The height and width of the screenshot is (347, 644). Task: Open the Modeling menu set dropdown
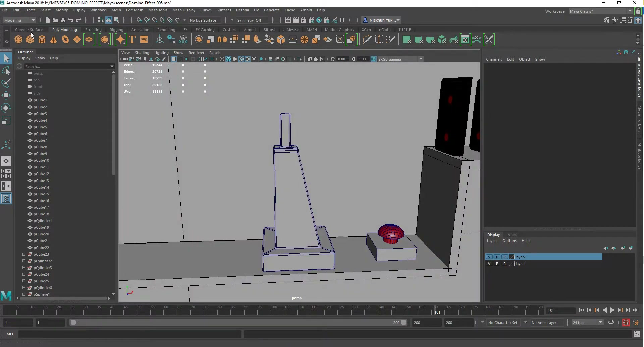click(19, 20)
